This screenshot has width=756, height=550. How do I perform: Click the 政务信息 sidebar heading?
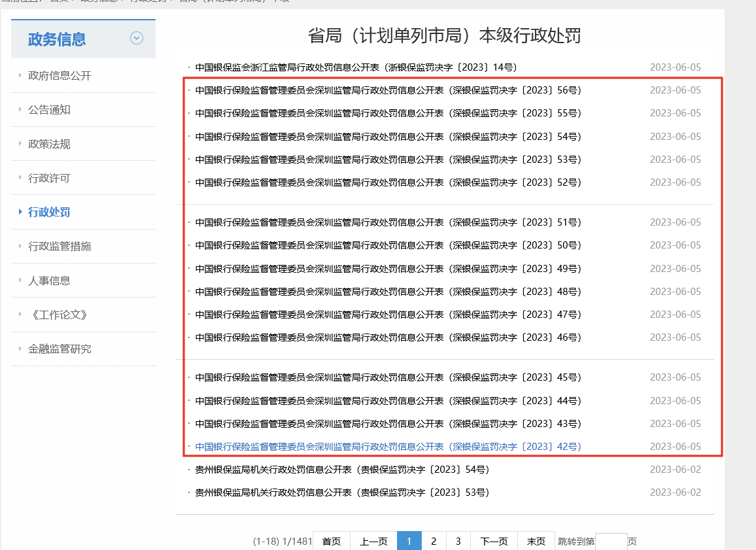[57, 39]
